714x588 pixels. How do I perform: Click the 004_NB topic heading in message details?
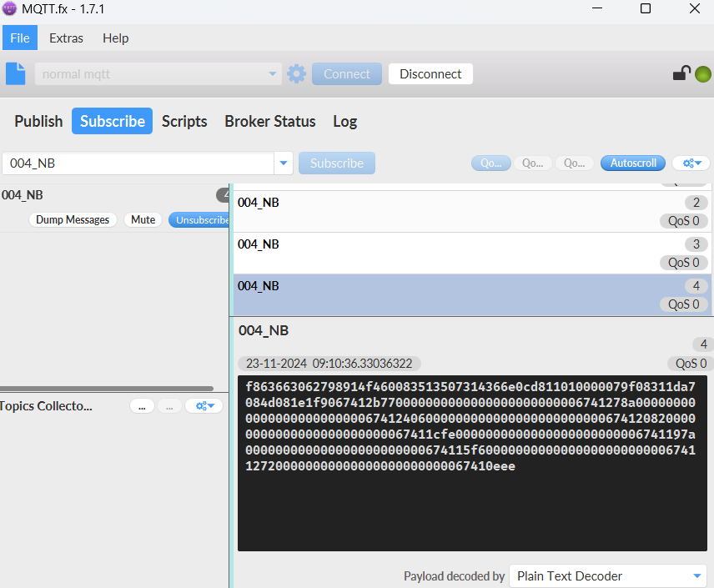pyautogui.click(x=264, y=330)
